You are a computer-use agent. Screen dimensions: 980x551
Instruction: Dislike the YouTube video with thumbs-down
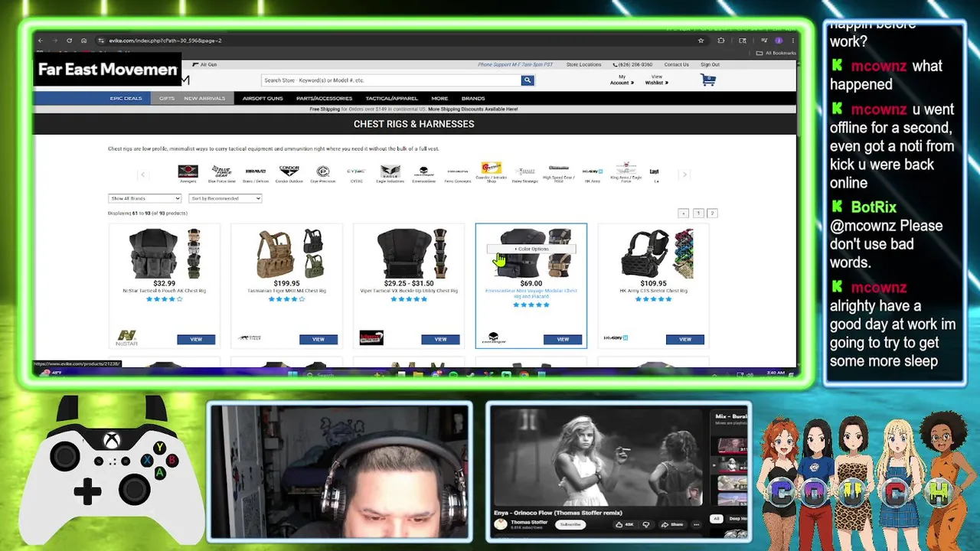click(646, 524)
